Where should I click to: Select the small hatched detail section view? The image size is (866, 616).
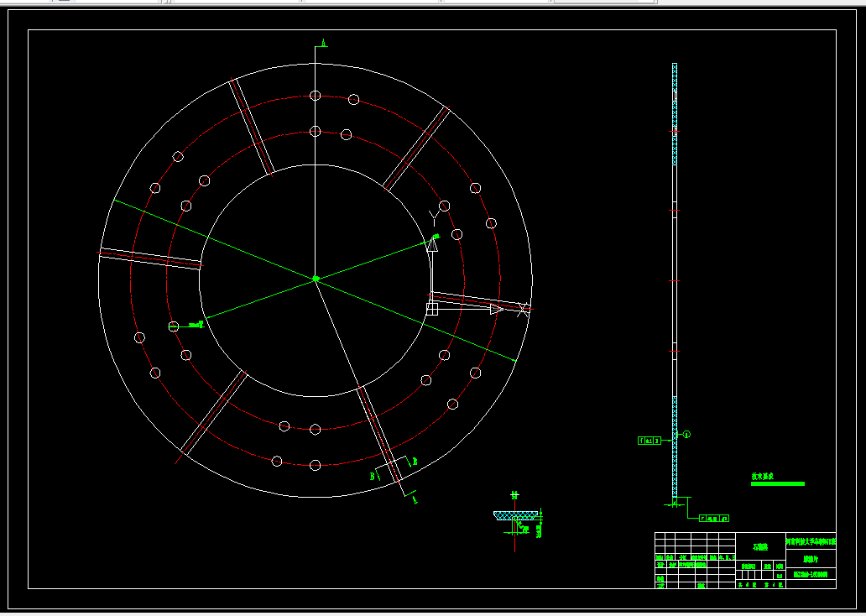click(x=516, y=515)
